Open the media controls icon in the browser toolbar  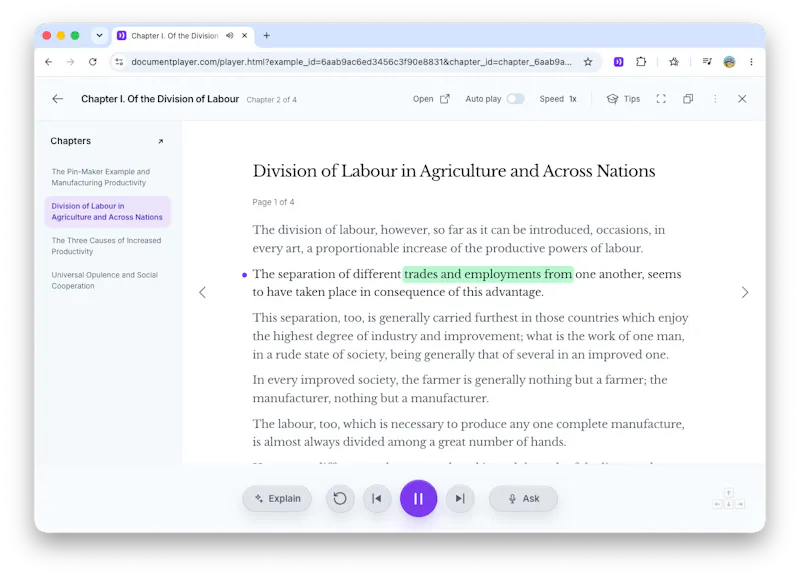click(x=707, y=62)
